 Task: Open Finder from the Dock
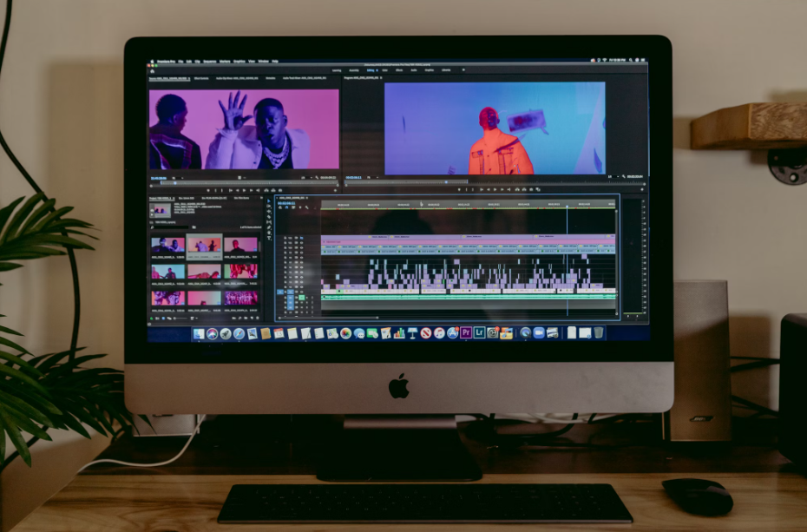click(200, 333)
